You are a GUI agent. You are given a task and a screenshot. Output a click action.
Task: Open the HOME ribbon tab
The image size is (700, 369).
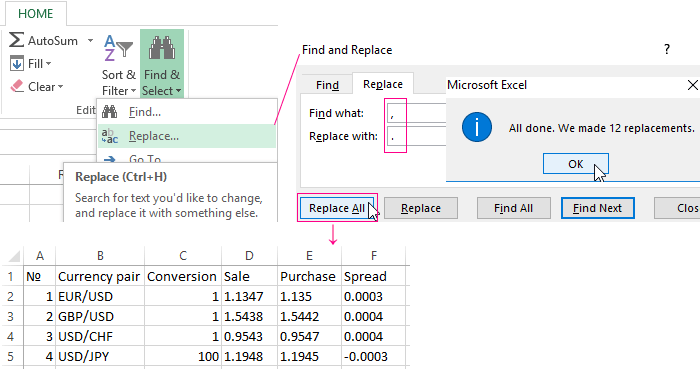click(x=36, y=13)
